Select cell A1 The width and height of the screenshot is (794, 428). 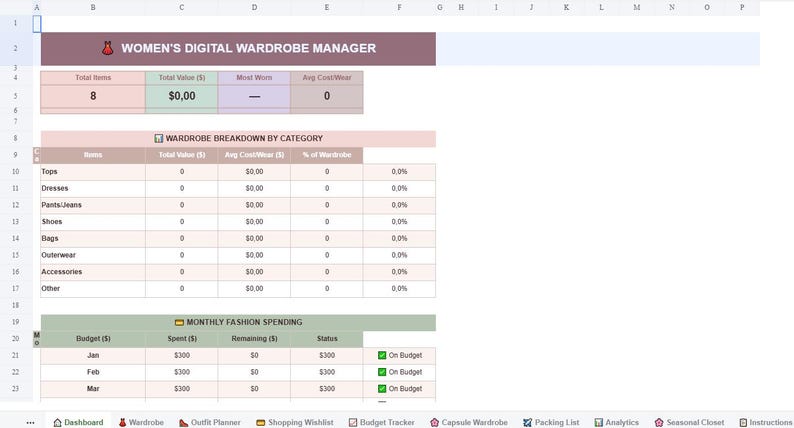(37, 23)
